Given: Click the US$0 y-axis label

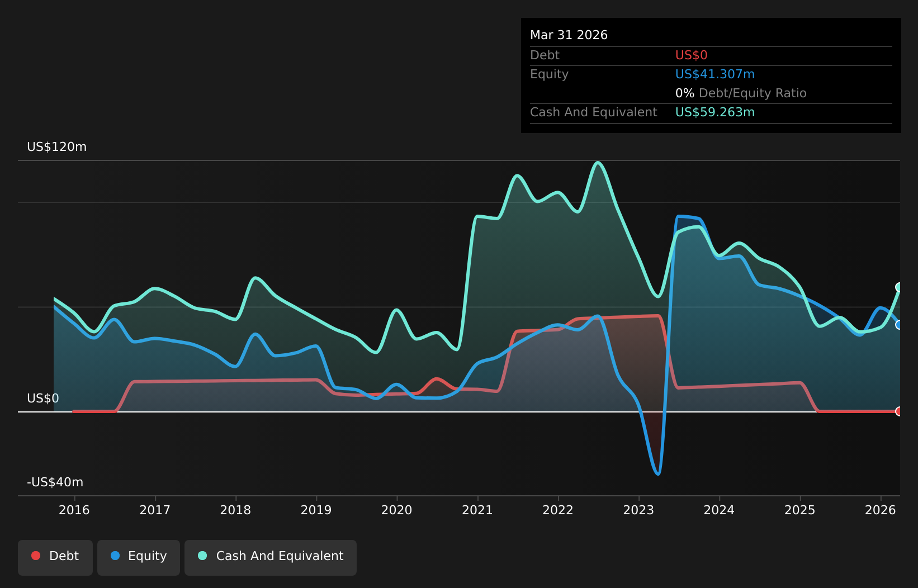Looking at the screenshot, I should tap(43, 399).
